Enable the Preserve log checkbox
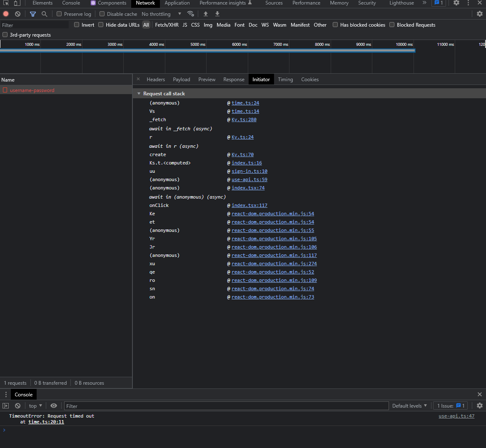The image size is (486, 448). pos(60,14)
